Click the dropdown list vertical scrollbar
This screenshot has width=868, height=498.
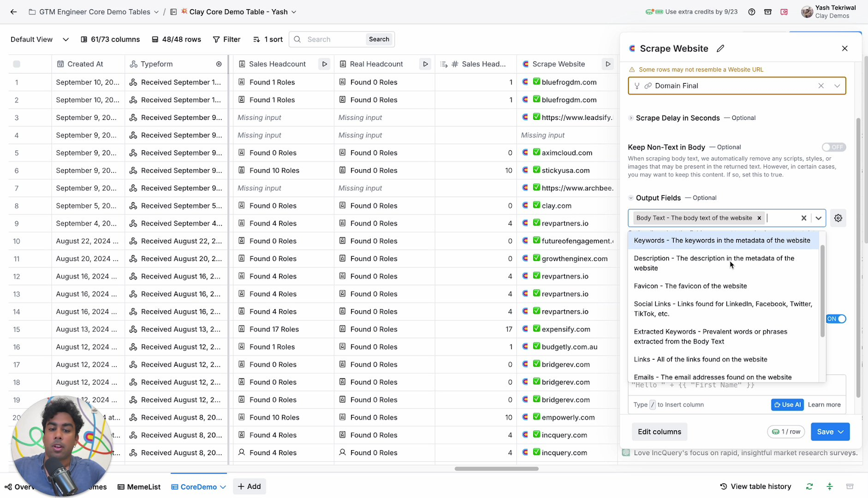[x=822, y=290]
